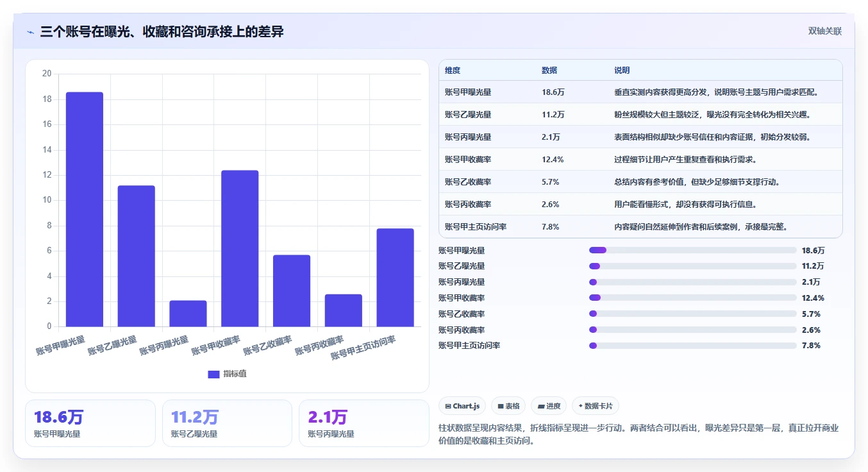Open the 2.1万 账号丙曝光量 data card
This screenshot has height=472, width=868.
coord(364,423)
